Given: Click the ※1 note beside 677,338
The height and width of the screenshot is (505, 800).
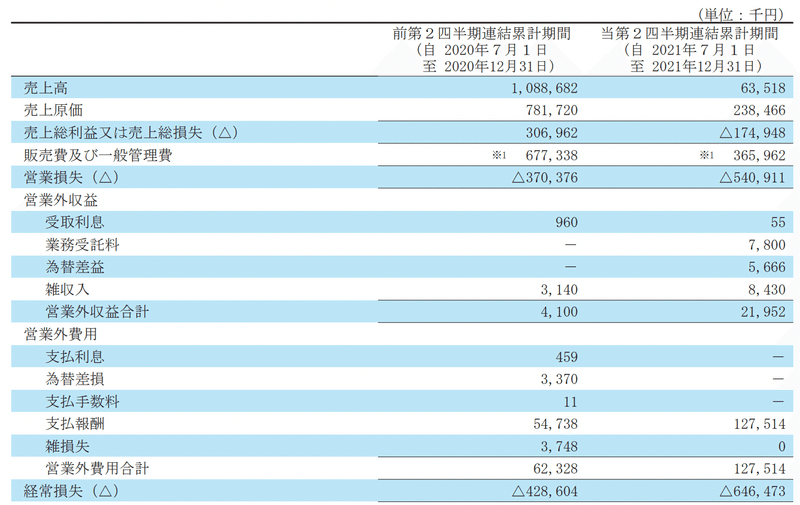Looking at the screenshot, I should click(499, 155).
